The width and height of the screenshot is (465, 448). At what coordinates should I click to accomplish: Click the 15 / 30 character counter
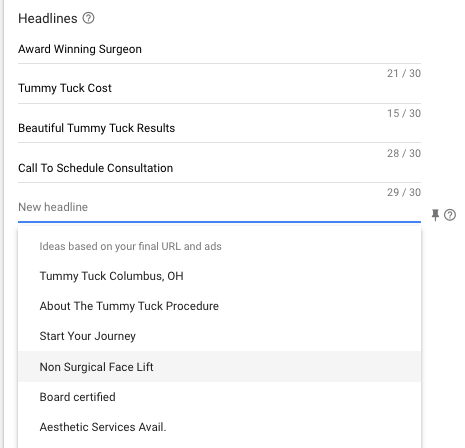tap(404, 113)
